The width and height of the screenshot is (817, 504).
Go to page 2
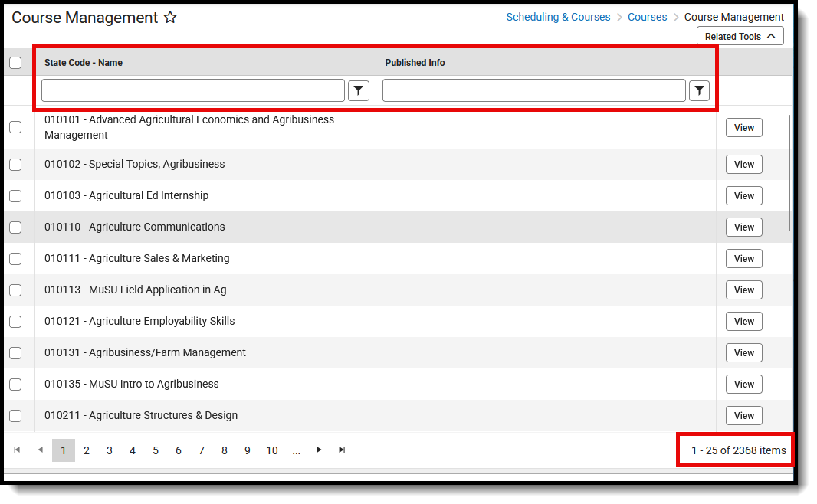[87, 450]
